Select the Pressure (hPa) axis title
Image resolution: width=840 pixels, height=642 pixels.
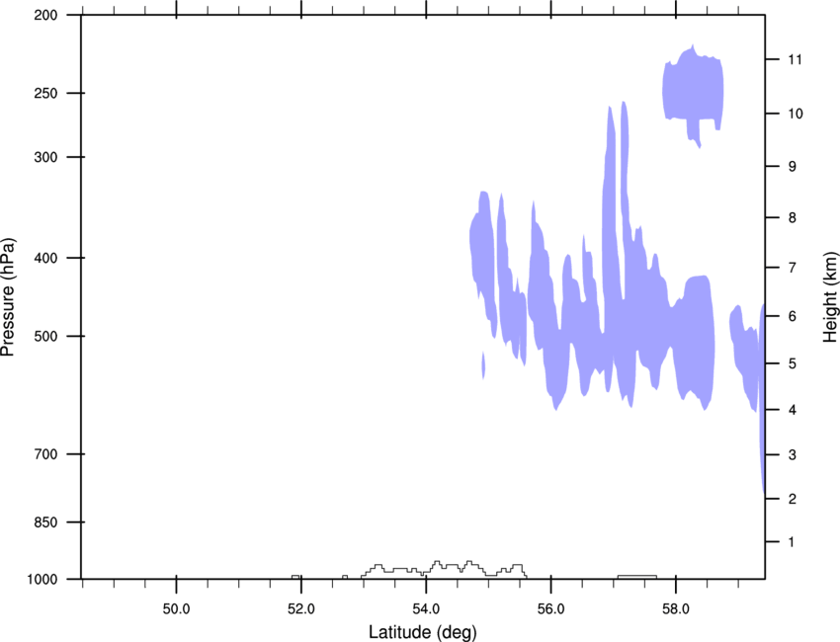(x=8, y=296)
